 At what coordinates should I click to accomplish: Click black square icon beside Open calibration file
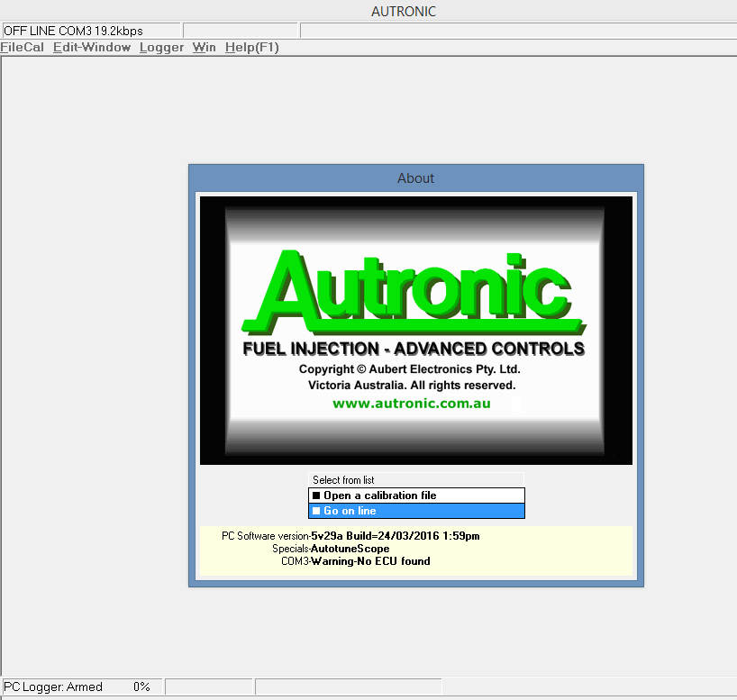(316, 495)
